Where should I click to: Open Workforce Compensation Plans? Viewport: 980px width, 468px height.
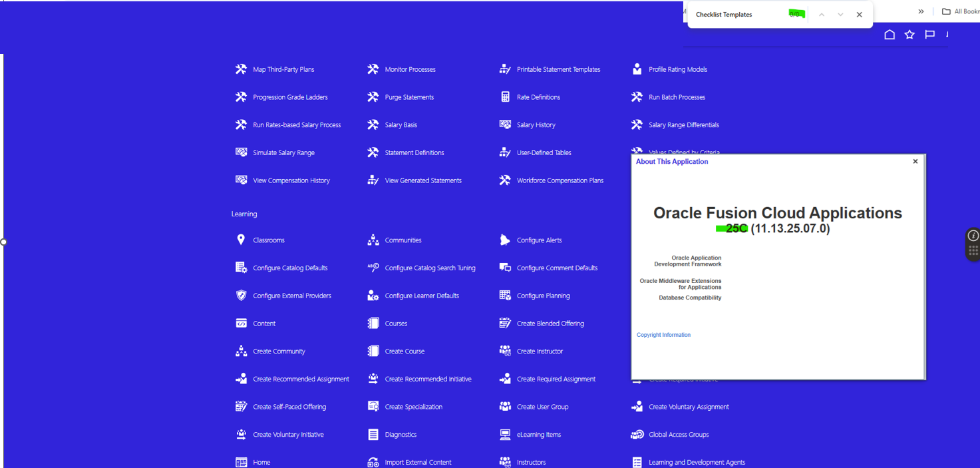coord(560,180)
